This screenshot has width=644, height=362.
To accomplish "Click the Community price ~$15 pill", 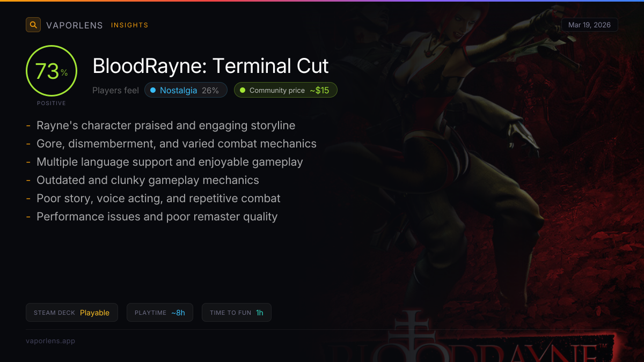I will (286, 90).
